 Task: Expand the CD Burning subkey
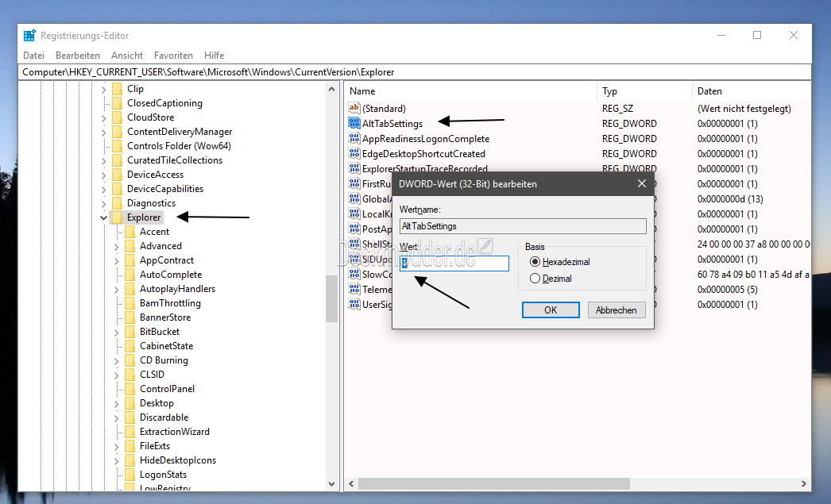[x=117, y=361]
